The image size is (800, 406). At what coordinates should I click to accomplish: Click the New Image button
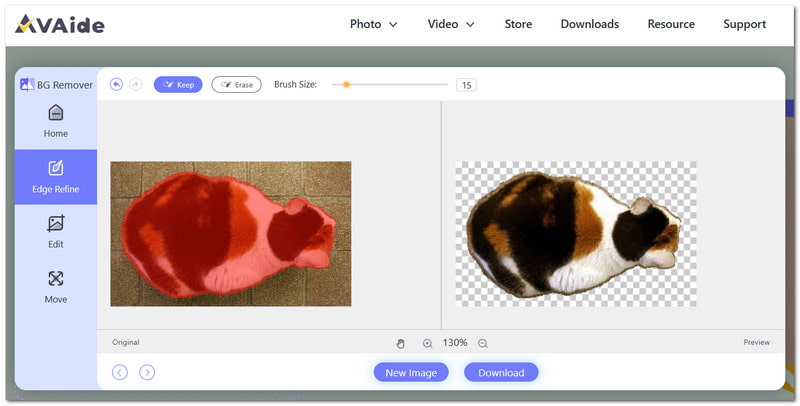tap(411, 372)
